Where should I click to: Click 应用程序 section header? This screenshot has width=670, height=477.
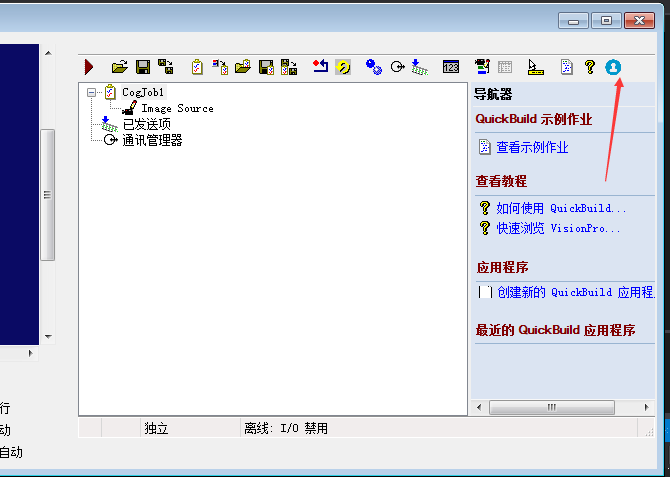point(502,268)
